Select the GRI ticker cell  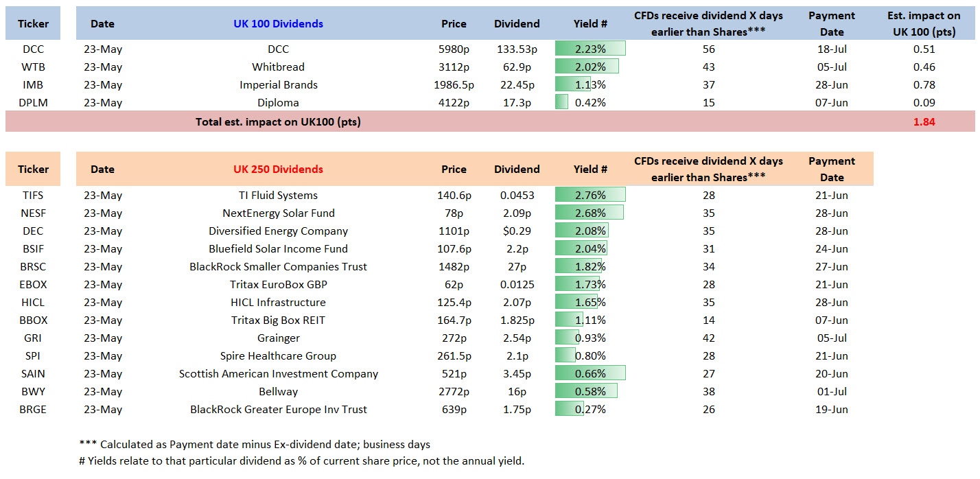(x=33, y=338)
